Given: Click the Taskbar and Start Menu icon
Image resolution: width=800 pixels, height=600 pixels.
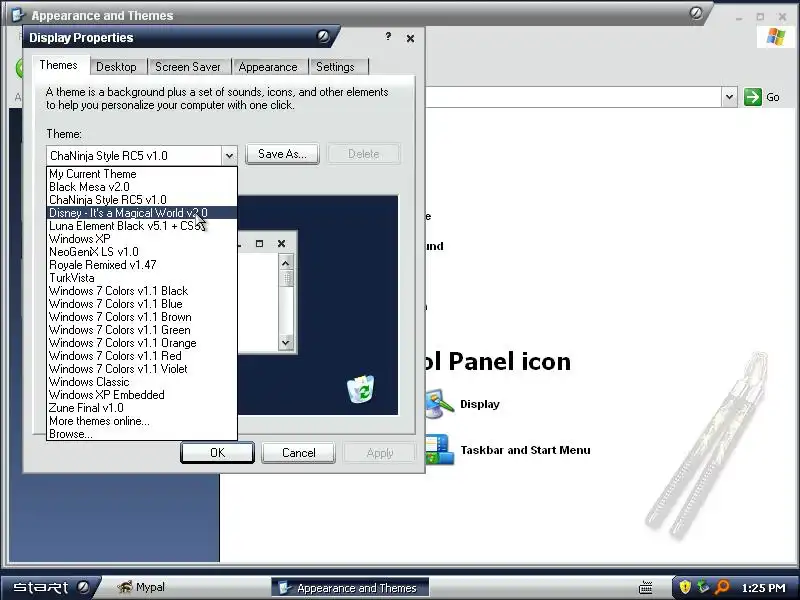Looking at the screenshot, I should tap(439, 449).
